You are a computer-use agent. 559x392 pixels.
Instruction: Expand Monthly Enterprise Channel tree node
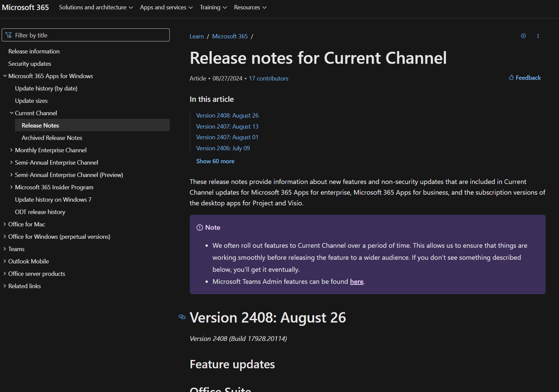pyautogui.click(x=50, y=150)
